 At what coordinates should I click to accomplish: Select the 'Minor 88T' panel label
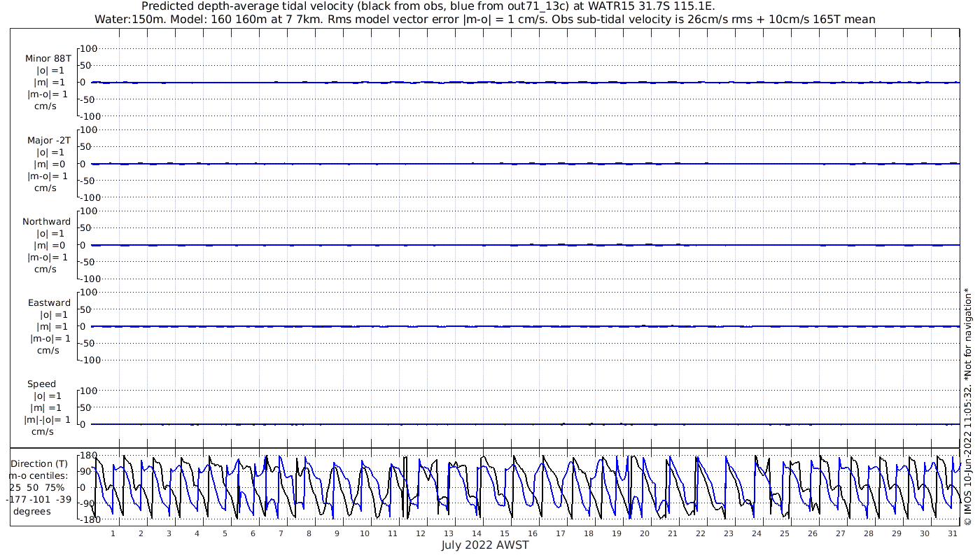(x=48, y=59)
